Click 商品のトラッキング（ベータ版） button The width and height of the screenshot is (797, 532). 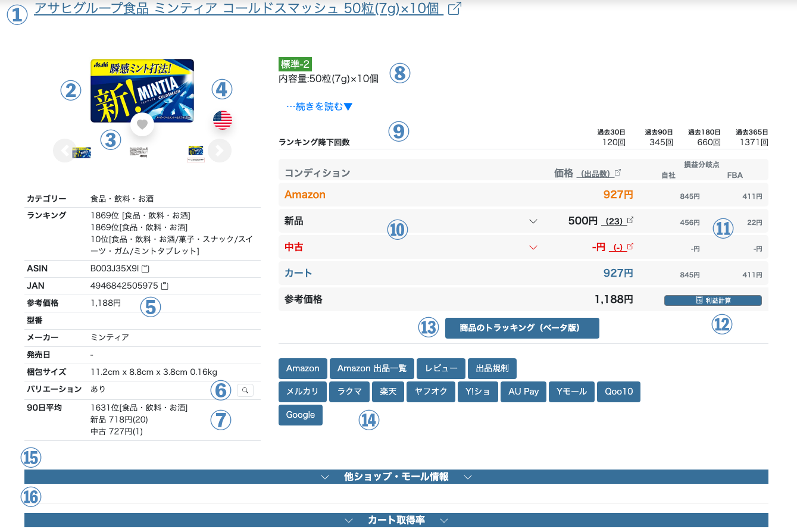(x=522, y=328)
